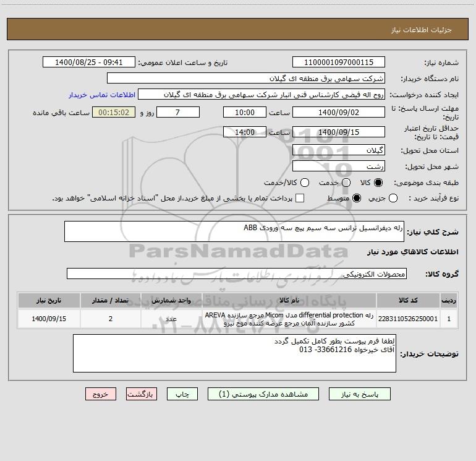Screen dimensions: 476x461
Task: Choose متوسط purchase process type
Action: tap(357, 199)
